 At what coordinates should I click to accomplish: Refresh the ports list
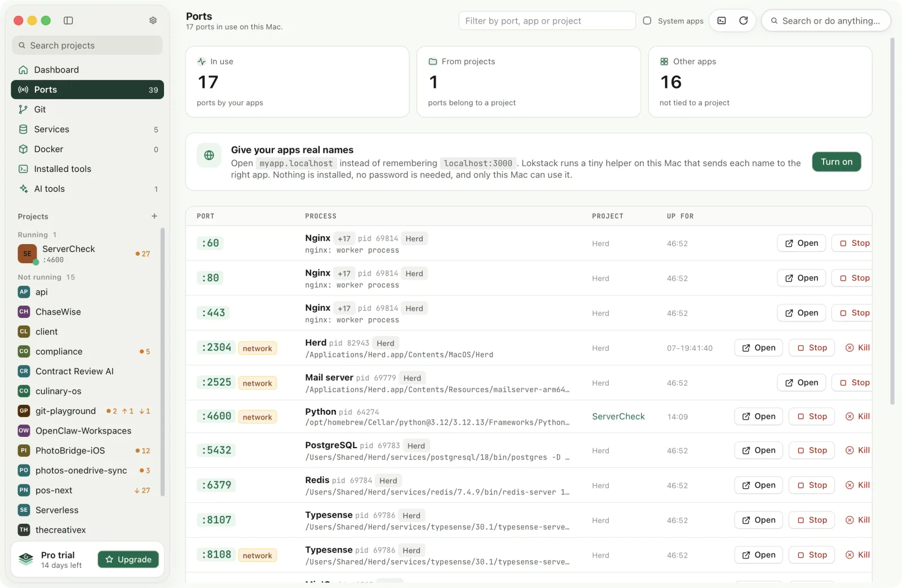(x=744, y=21)
